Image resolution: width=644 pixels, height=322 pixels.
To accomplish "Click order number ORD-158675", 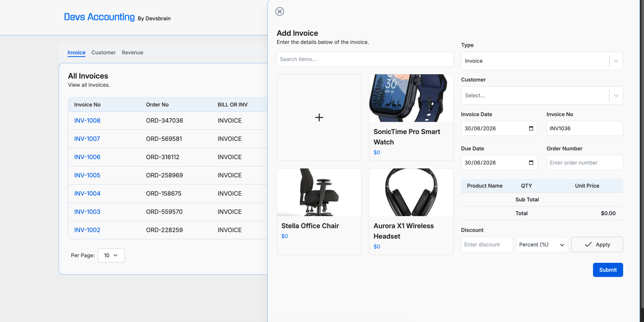I will pyautogui.click(x=164, y=194).
